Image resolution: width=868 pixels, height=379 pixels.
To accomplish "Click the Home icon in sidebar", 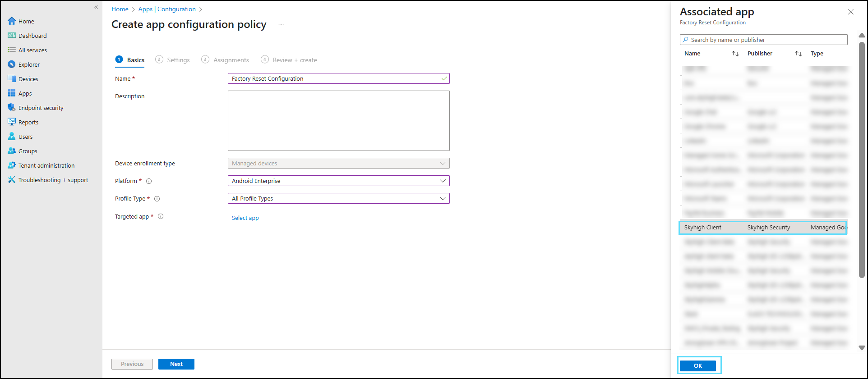I will pos(12,21).
